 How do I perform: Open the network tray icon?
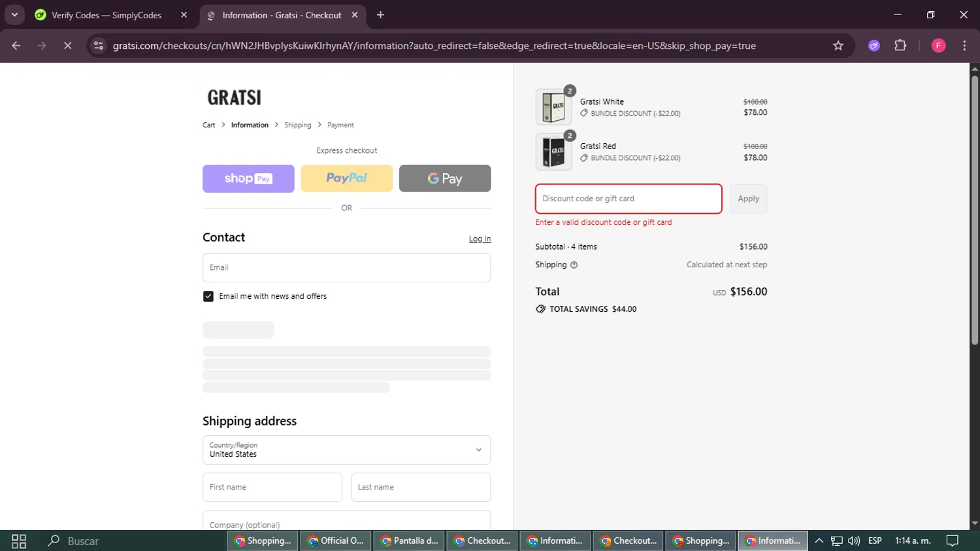[x=836, y=541]
